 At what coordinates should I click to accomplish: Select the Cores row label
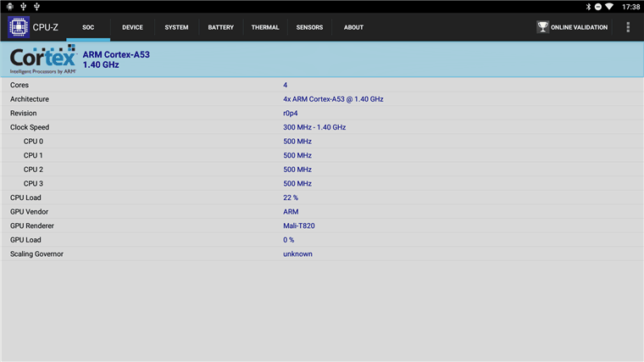(19, 85)
